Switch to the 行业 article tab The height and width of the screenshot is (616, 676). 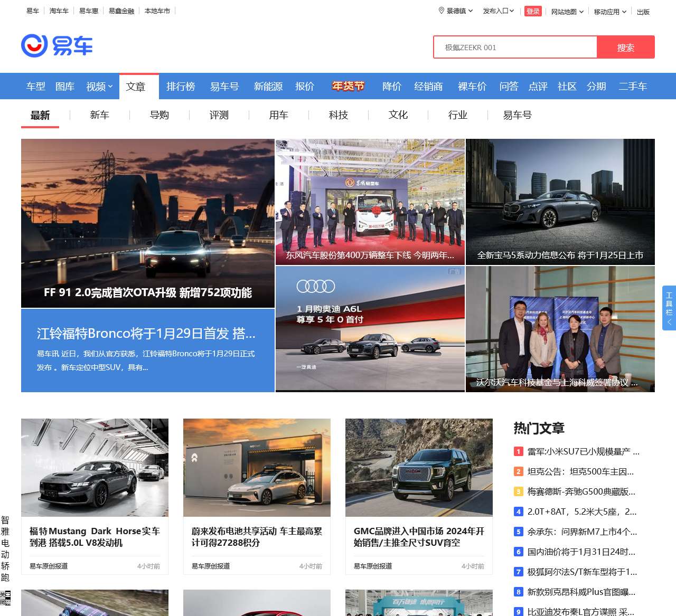tap(458, 115)
